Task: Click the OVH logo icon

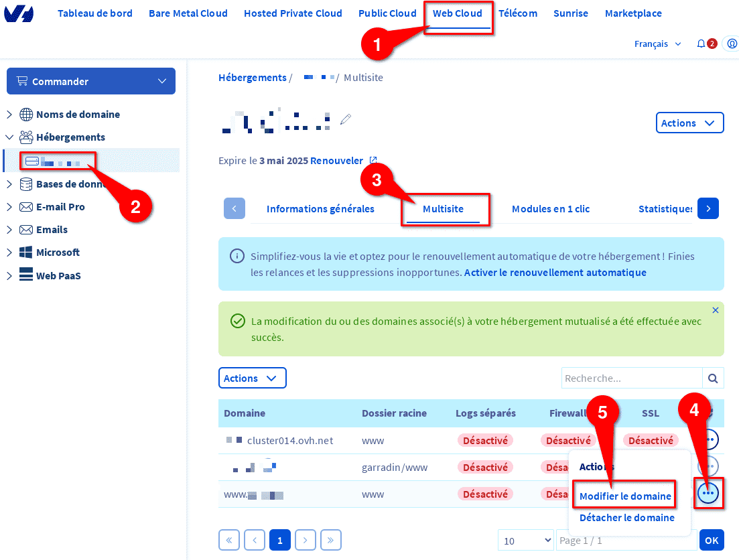Action: pyautogui.click(x=18, y=13)
